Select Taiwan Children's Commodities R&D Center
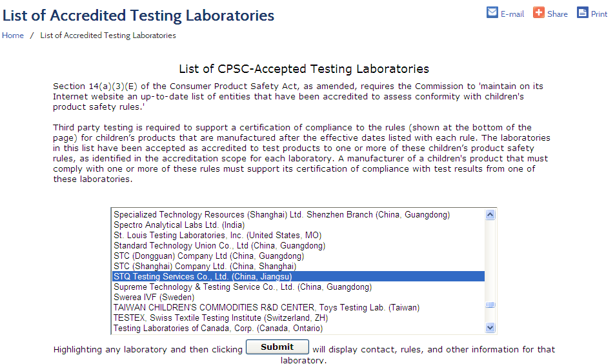 [x=267, y=307]
